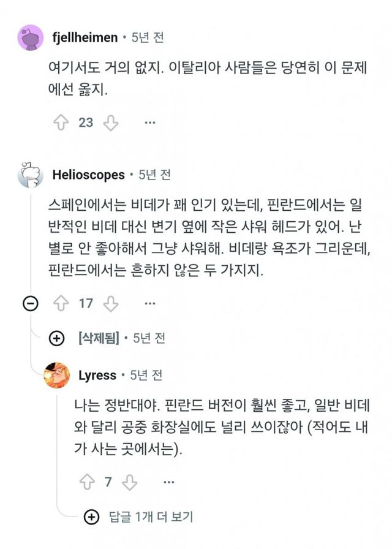
Task: Upvote Lyress's reply
Action: pos(86,482)
